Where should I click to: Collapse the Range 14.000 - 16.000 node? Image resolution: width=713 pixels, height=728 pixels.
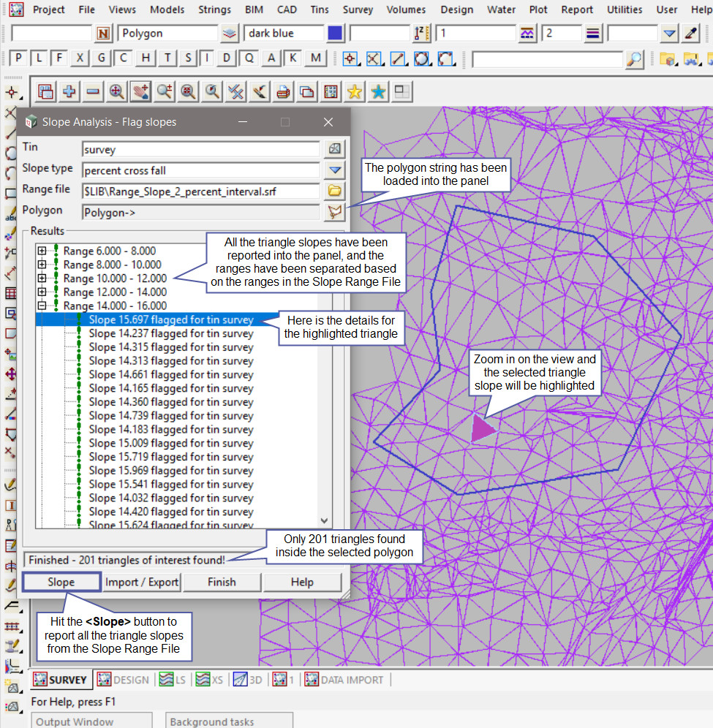(42, 306)
